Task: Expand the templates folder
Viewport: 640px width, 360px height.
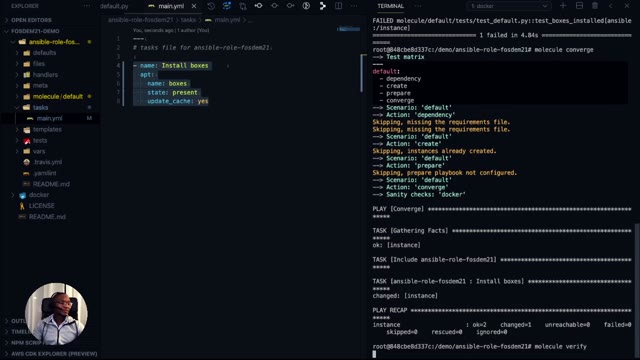Action: [47, 129]
